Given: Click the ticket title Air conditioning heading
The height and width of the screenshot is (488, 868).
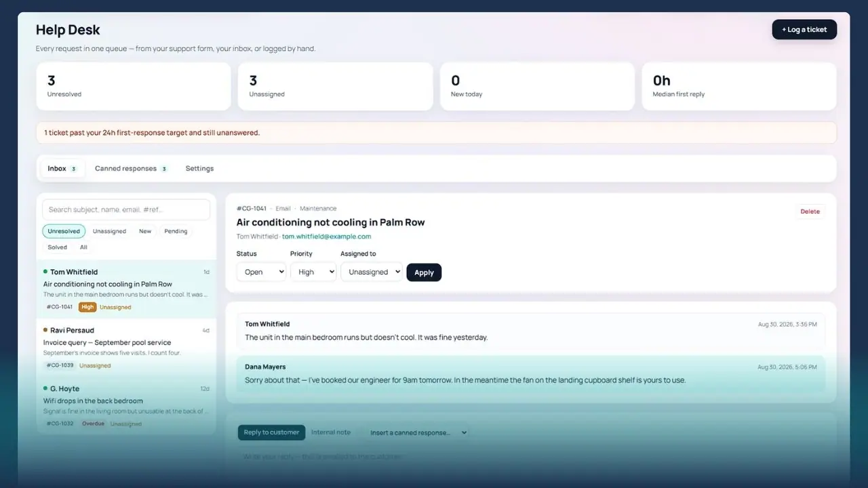Looking at the screenshot, I should pos(330,222).
